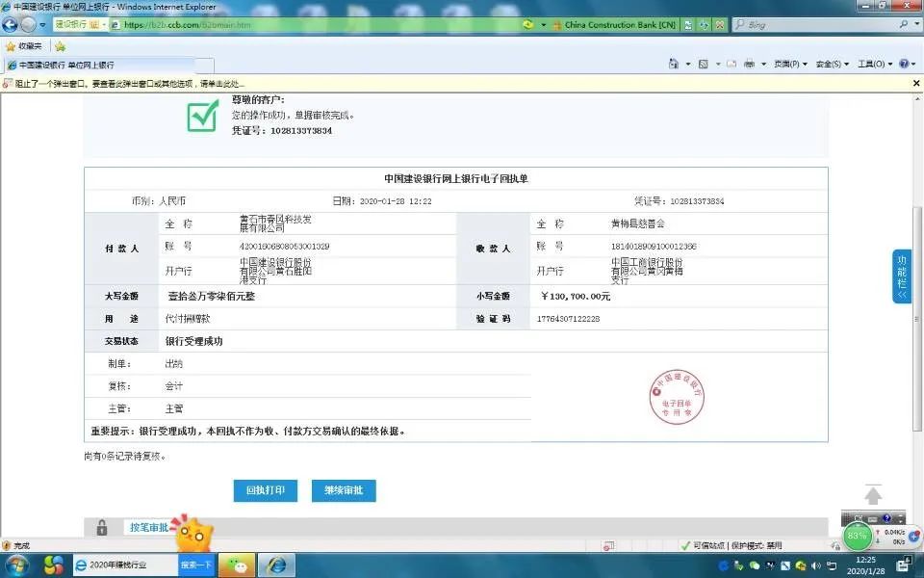This screenshot has width=924, height=578.
Task: Click the blue Help question-mark icon
Action: pos(904,64)
